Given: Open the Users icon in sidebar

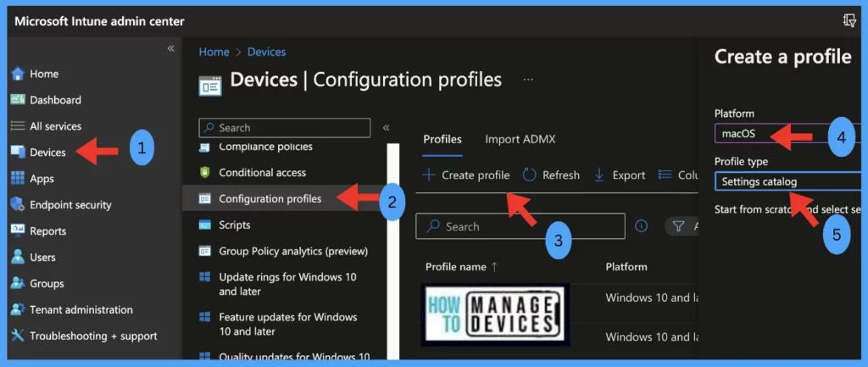Looking at the screenshot, I should tap(18, 257).
